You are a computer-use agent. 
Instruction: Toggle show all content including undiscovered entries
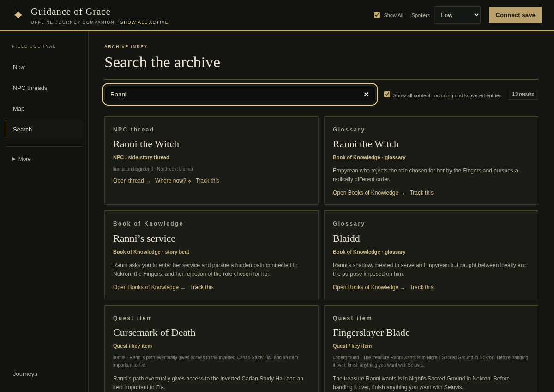point(387,94)
